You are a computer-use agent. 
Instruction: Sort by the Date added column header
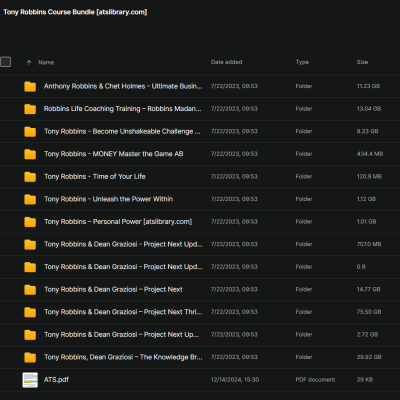pos(226,62)
